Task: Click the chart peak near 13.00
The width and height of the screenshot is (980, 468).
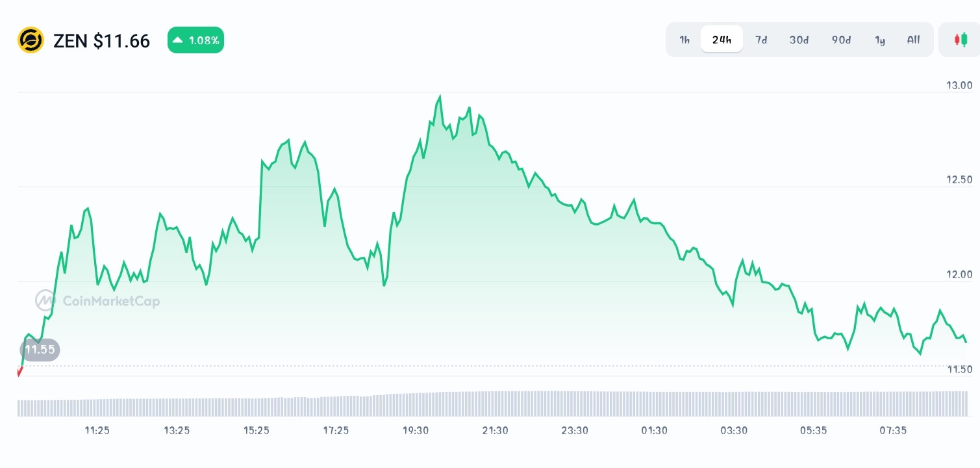Action: [x=440, y=97]
